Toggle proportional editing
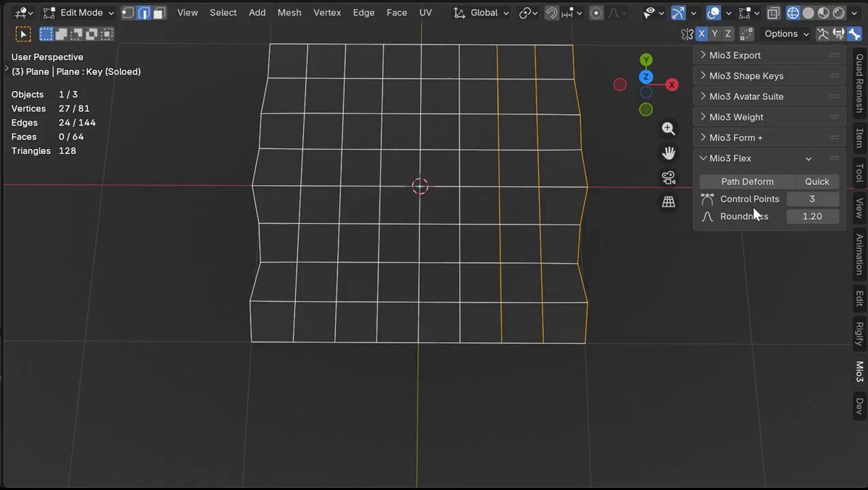 [597, 12]
